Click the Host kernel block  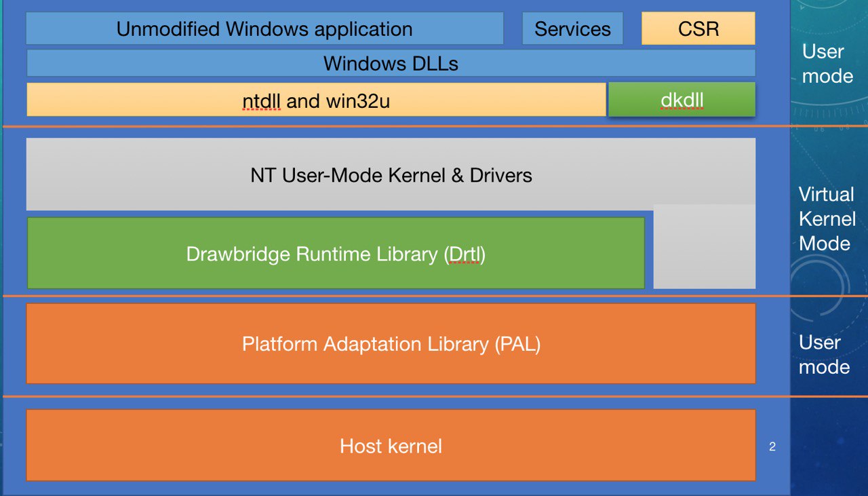[x=391, y=445]
